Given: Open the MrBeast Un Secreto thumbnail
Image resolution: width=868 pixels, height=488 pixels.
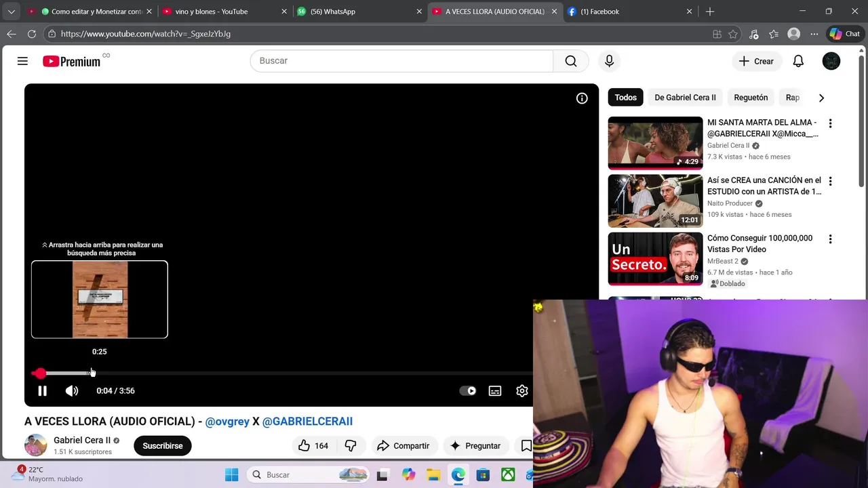Looking at the screenshot, I should tap(655, 259).
